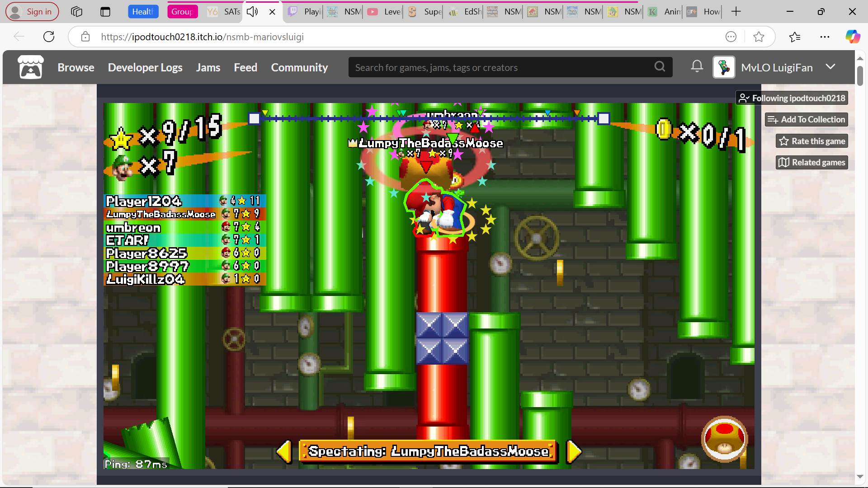Click Player8997 scoreboard row
Image resolution: width=868 pixels, height=488 pixels.
(185, 266)
